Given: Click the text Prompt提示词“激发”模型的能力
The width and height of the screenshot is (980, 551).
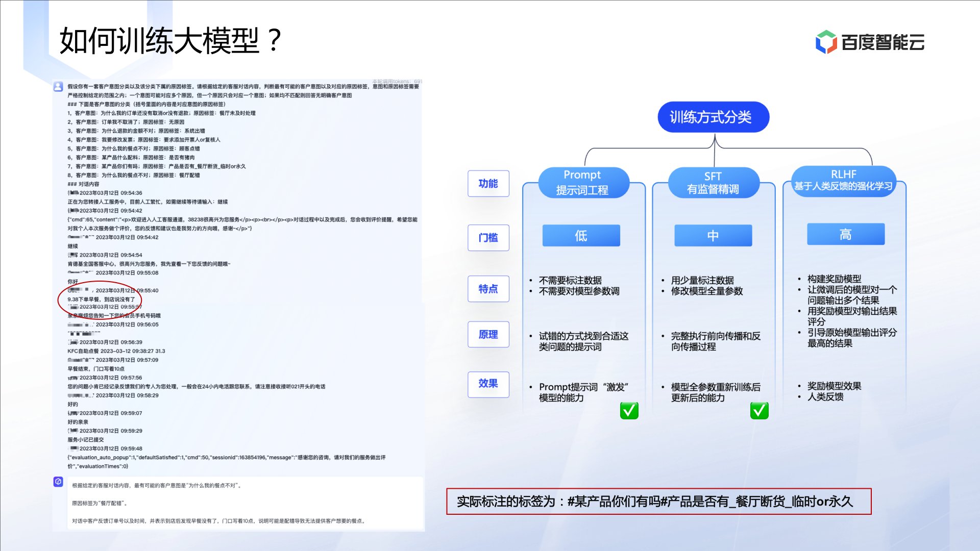Looking at the screenshot, I should tap(583, 392).
